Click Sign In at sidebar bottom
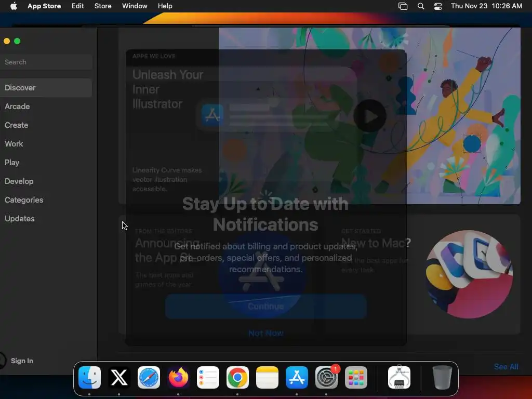Screen dimensions: 532x399 pyautogui.click(x=22, y=361)
